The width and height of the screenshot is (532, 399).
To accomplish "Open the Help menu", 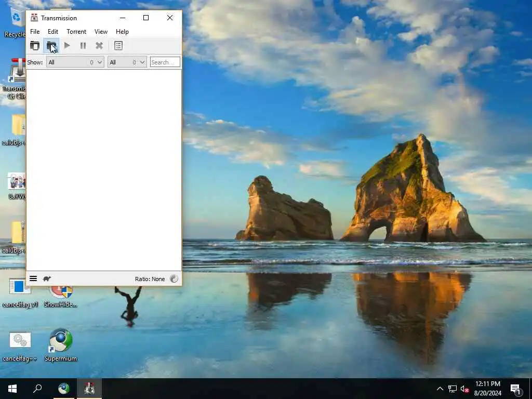I will click(122, 32).
